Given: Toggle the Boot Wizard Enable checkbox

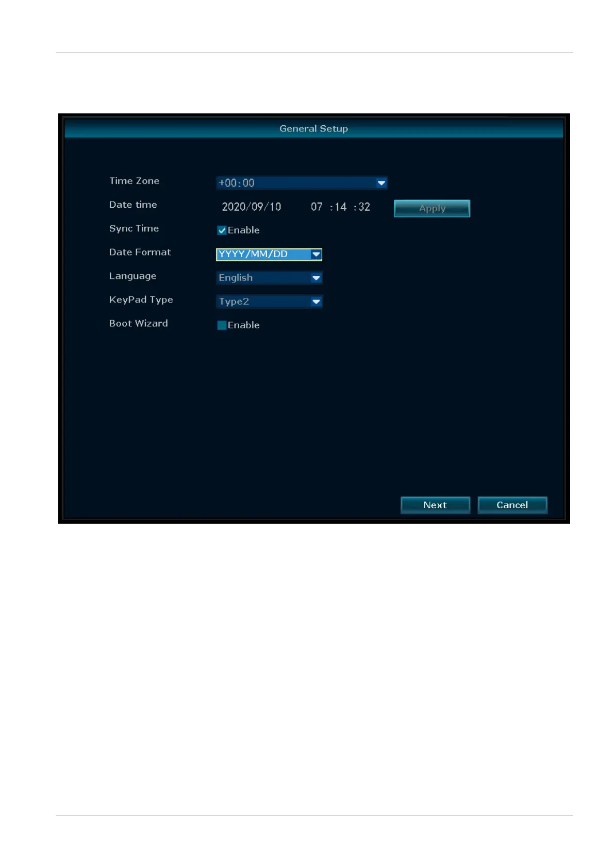Looking at the screenshot, I should click(222, 325).
